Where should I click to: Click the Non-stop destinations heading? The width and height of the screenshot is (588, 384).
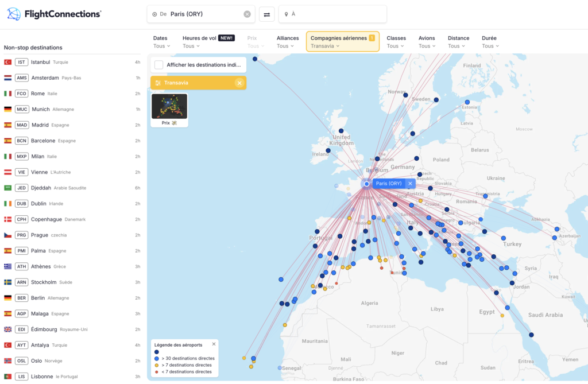33,48
